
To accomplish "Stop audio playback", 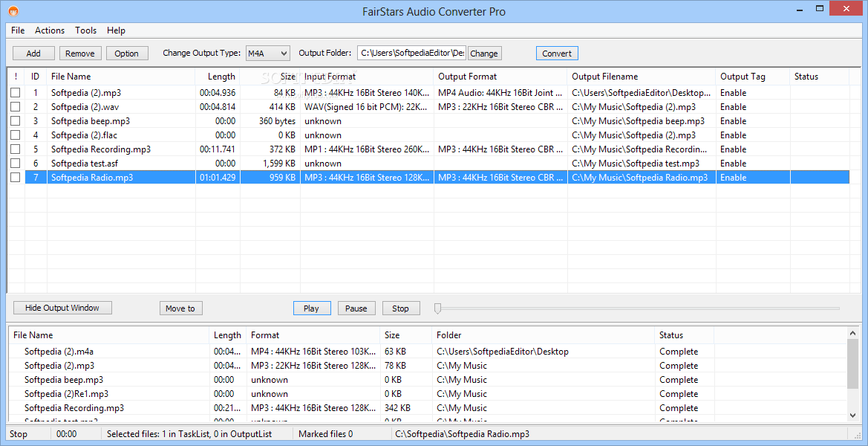I will 401,308.
